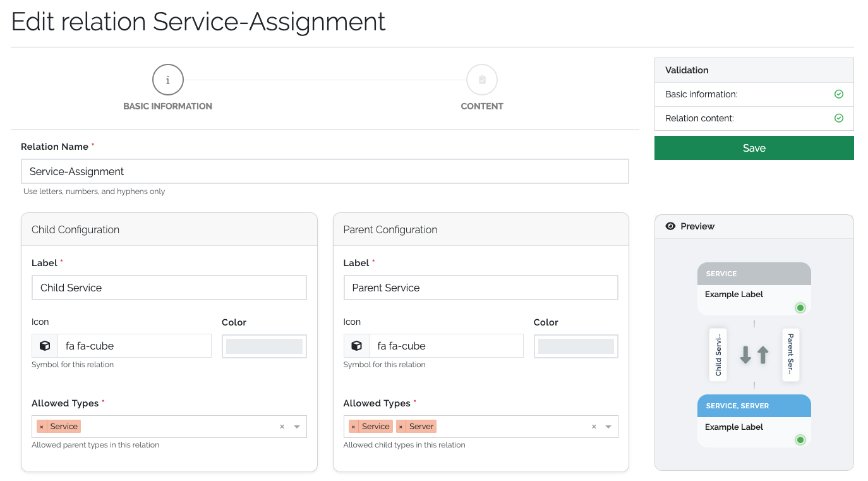Switch to the CONTENT step tab
The height and width of the screenshot is (481, 868).
[482, 106]
